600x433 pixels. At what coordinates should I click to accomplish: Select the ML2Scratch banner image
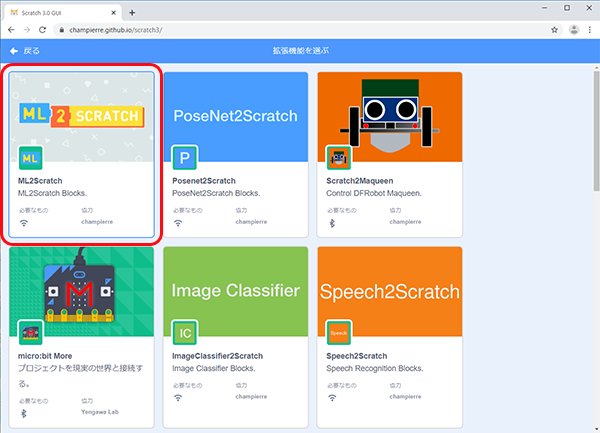(81, 115)
